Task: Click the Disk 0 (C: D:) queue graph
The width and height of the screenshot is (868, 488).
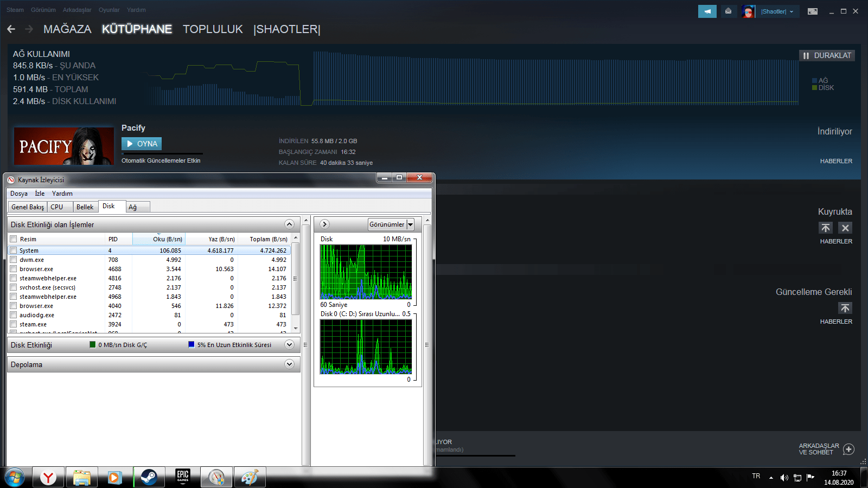Action: click(x=366, y=346)
